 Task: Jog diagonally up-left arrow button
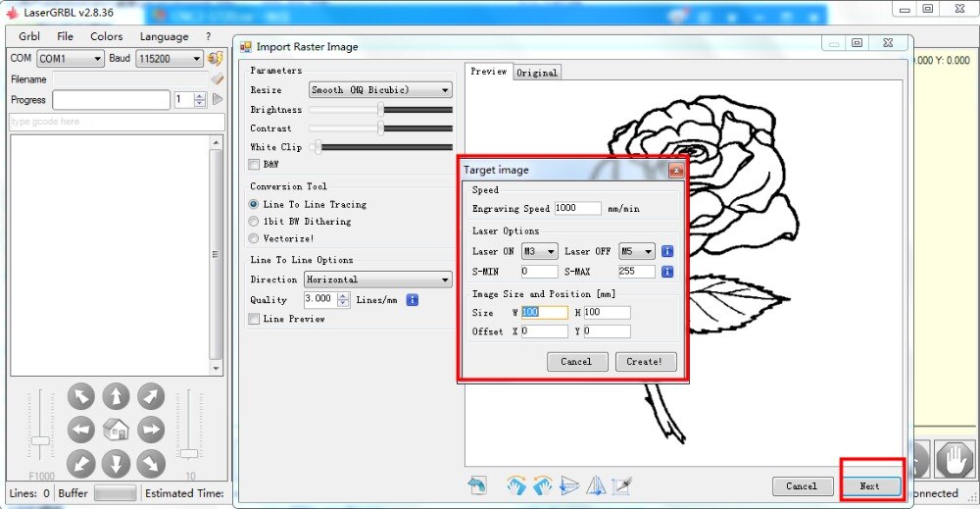[80, 396]
